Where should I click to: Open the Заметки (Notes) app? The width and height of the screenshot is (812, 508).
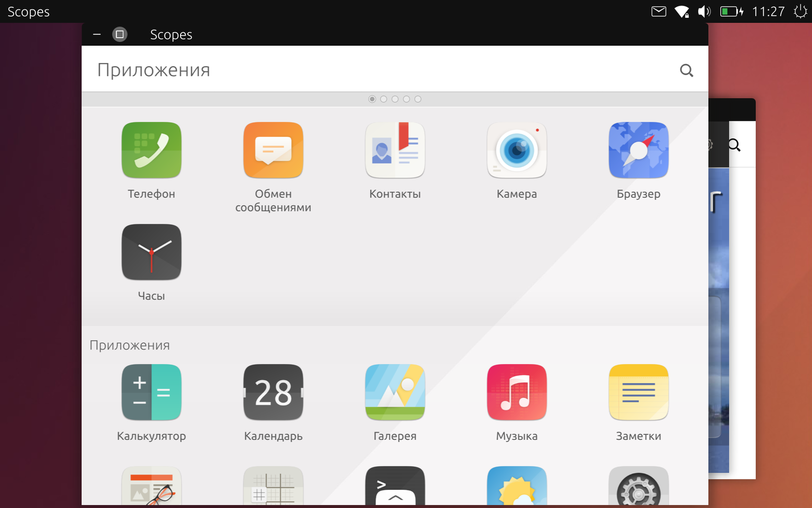(x=638, y=393)
